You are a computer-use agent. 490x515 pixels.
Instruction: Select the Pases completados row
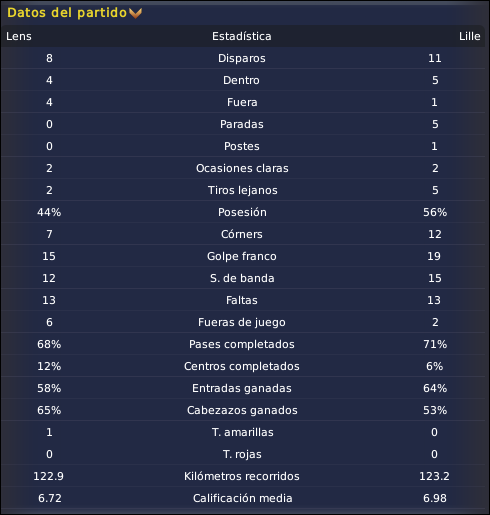(x=243, y=344)
